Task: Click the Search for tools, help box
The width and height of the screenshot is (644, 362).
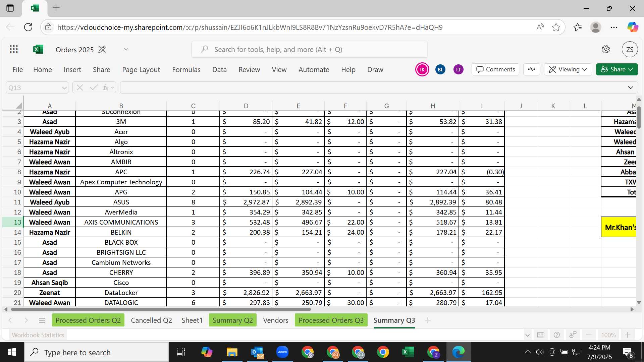Action: pos(310,50)
